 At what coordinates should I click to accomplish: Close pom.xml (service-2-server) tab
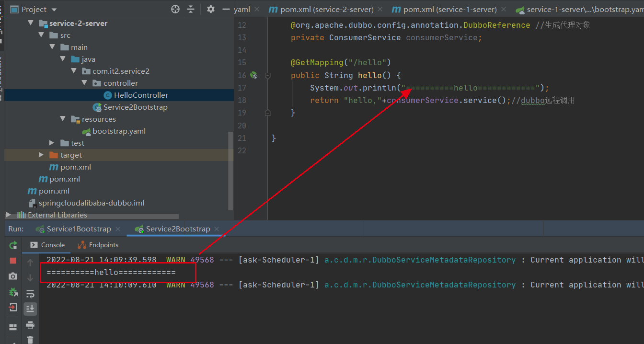[x=379, y=9]
